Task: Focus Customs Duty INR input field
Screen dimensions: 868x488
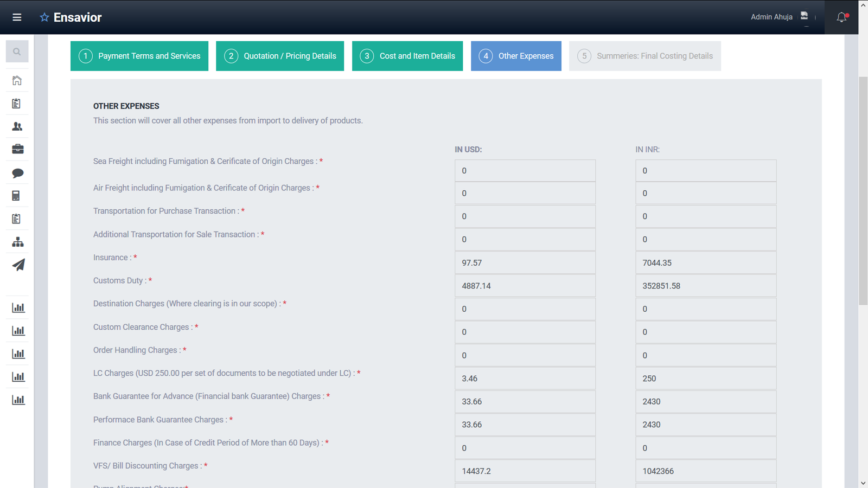Action: pyautogui.click(x=705, y=286)
